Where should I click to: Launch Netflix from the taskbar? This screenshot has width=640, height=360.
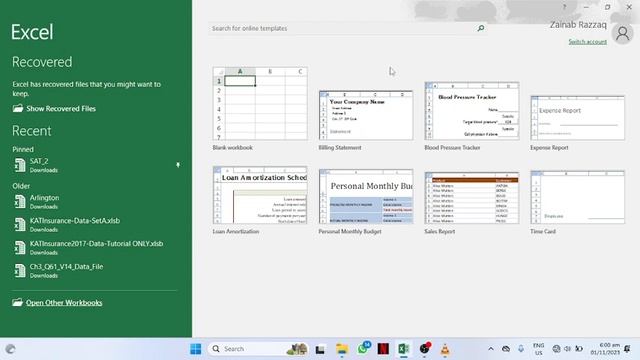click(x=383, y=349)
